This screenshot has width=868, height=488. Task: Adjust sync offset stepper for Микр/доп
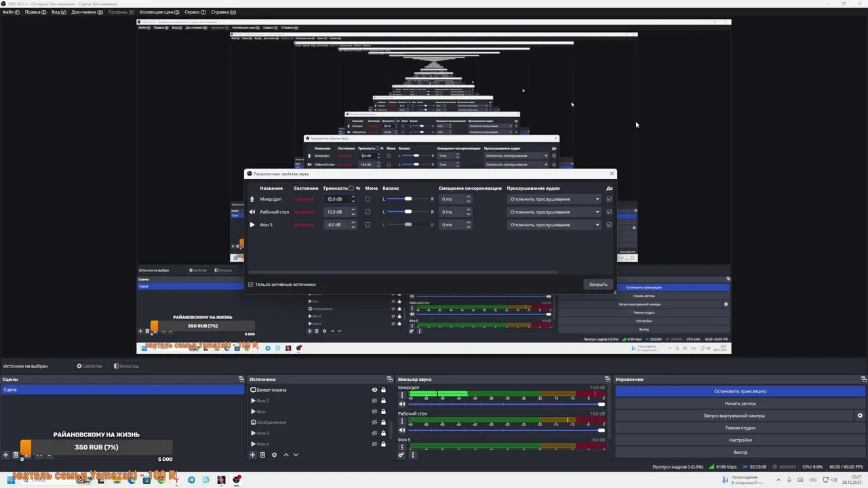pos(468,199)
